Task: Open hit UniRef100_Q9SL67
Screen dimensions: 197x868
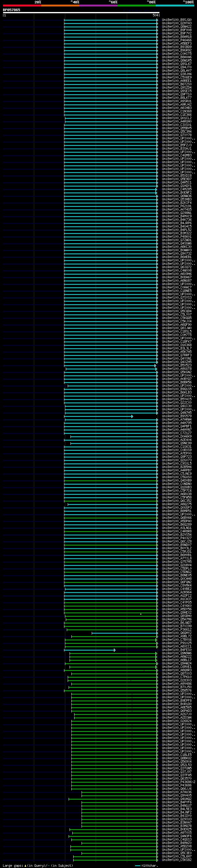Action: [176, 64]
